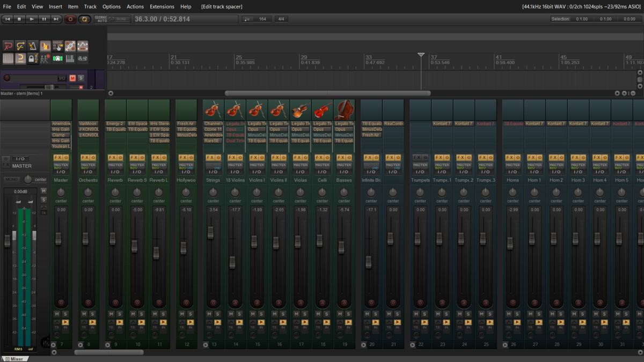Click the Go to start transport button
This screenshot has width=644, height=362.
tap(8, 19)
